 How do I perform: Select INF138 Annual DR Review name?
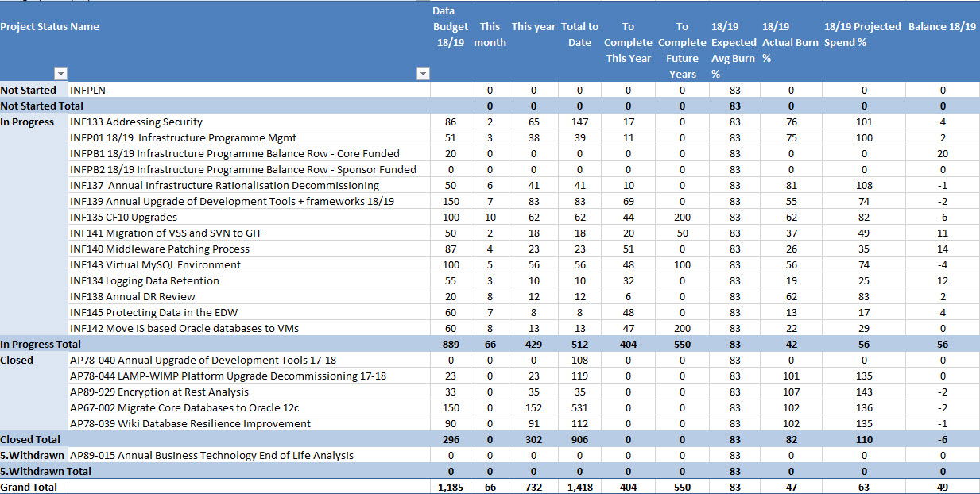(132, 296)
